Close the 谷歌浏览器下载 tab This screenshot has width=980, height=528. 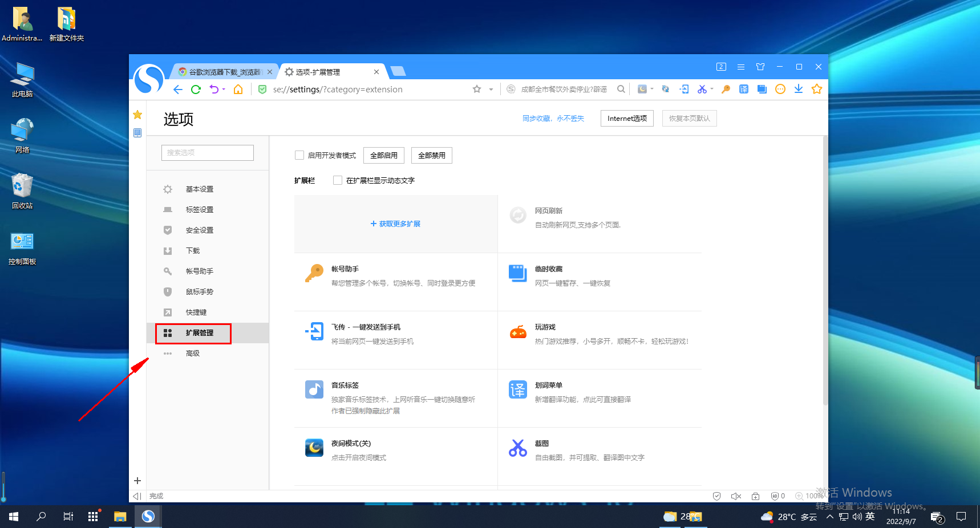click(x=270, y=72)
